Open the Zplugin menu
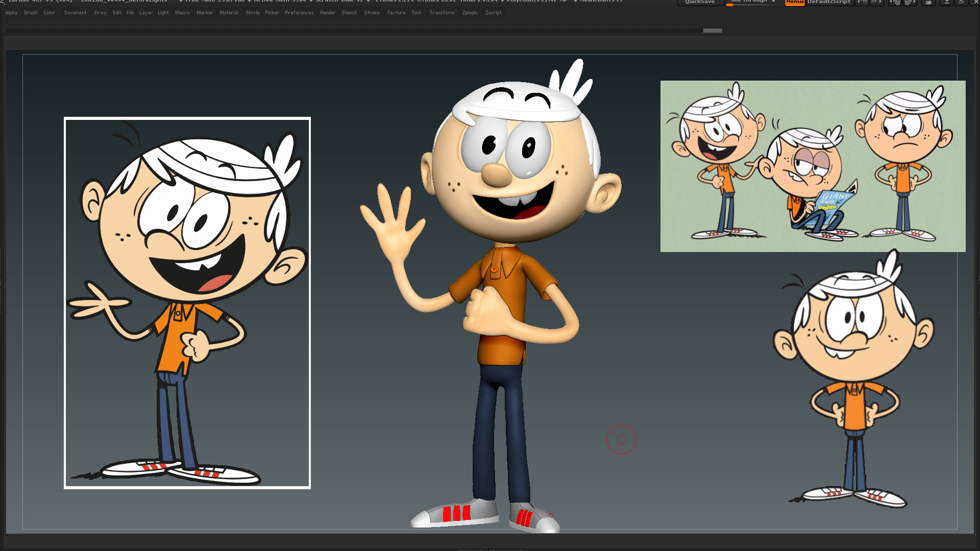This screenshot has height=551, width=980. [x=470, y=13]
